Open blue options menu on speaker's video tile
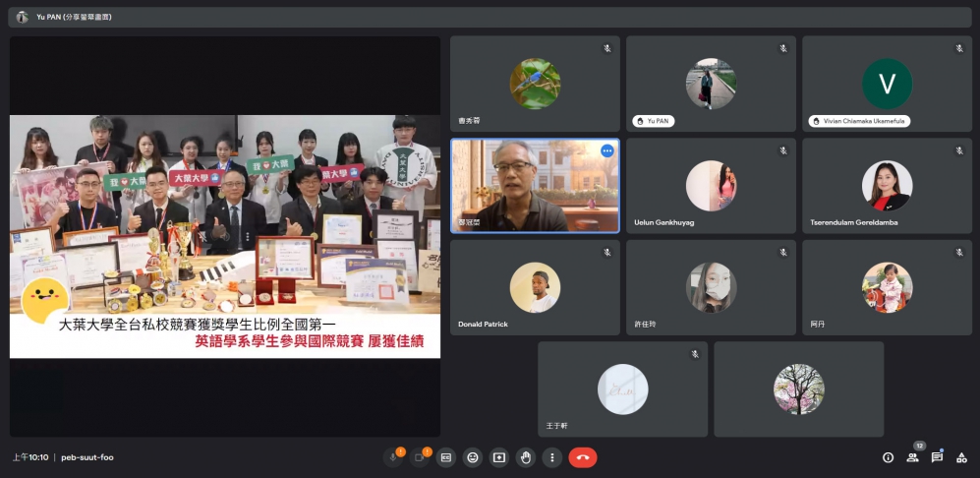 pyautogui.click(x=606, y=150)
